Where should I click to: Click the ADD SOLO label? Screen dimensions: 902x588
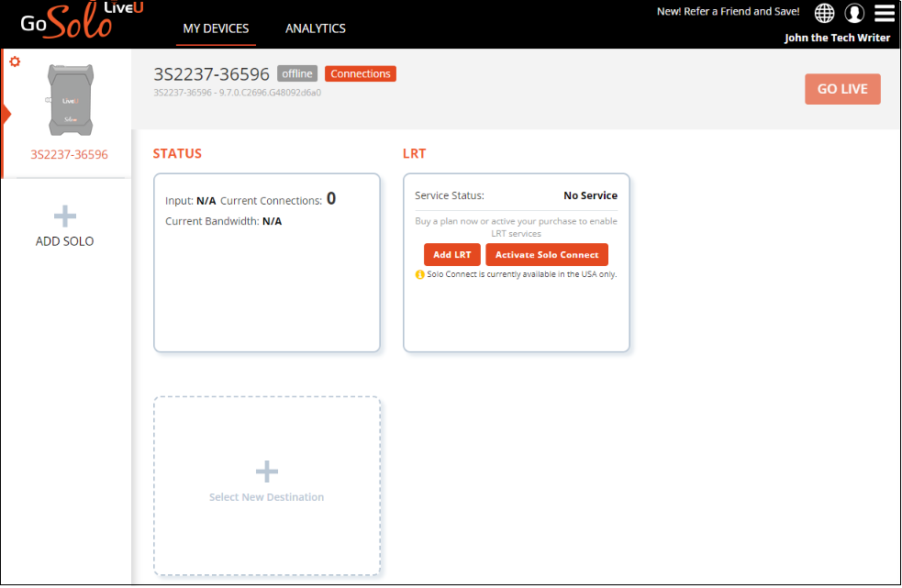coord(64,241)
